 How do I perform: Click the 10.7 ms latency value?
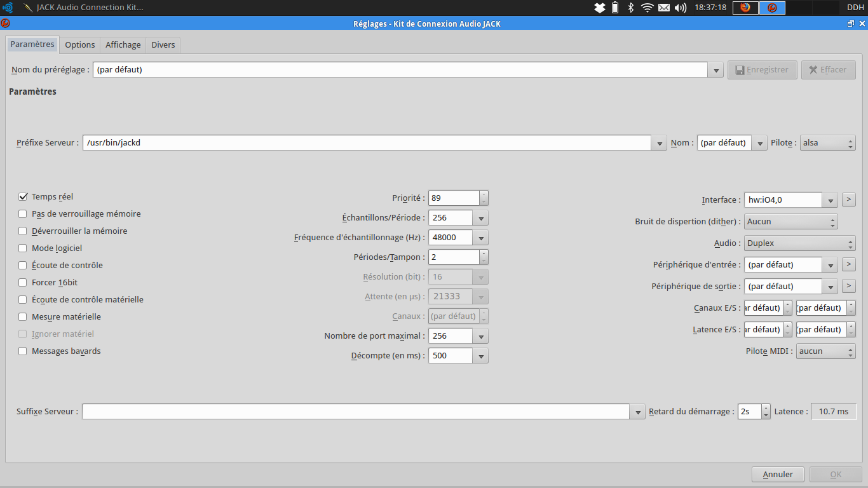coord(834,412)
